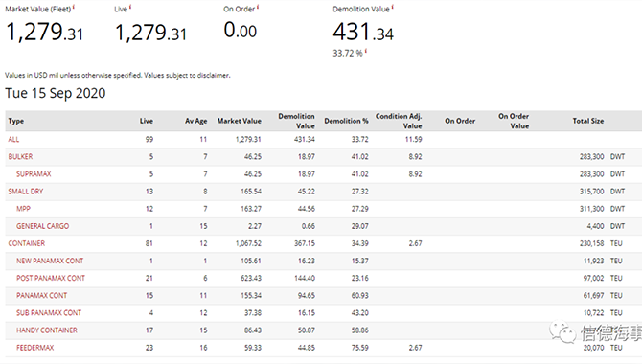
Task: Click info icon next to Demolition Value
Action: [392, 7]
